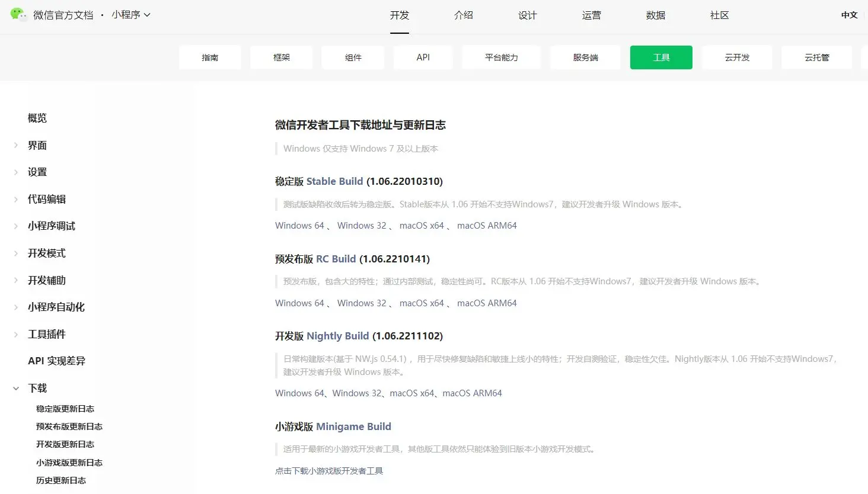Expand the 界面 sidebar section
This screenshot has width=868, height=494.
coord(36,145)
